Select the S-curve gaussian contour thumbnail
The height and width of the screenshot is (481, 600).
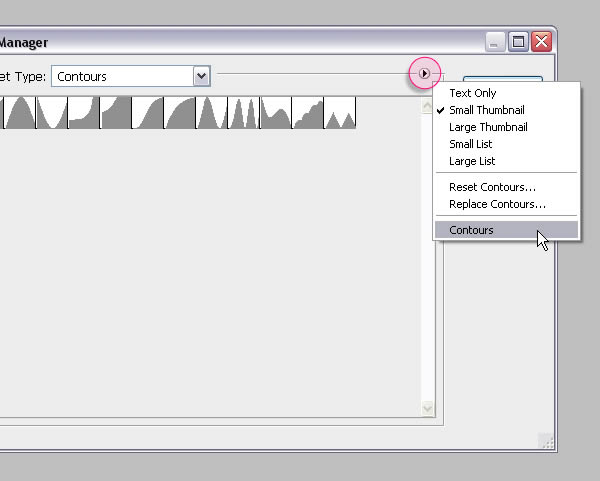[148, 113]
